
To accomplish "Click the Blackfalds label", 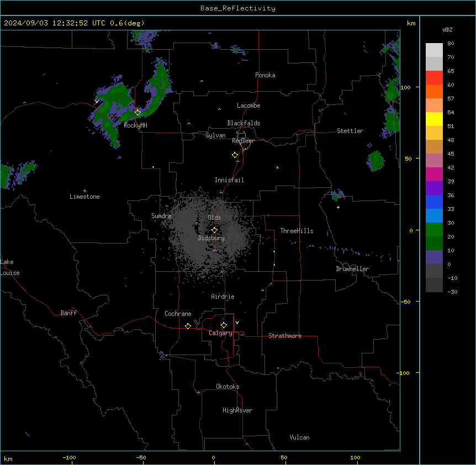I will pos(244,123).
